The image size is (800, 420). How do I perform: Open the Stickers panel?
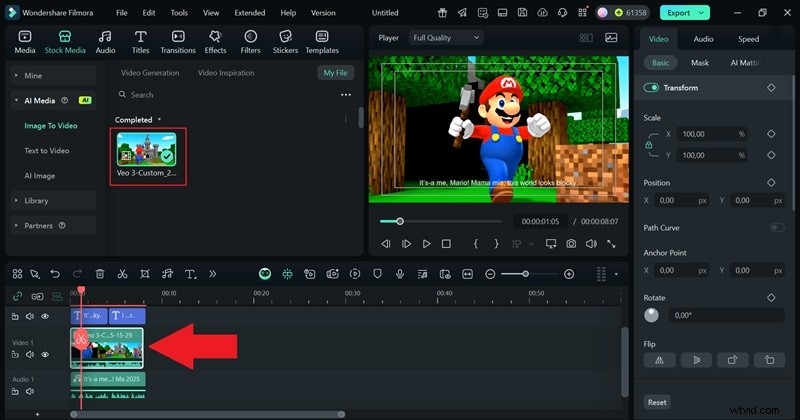click(285, 42)
